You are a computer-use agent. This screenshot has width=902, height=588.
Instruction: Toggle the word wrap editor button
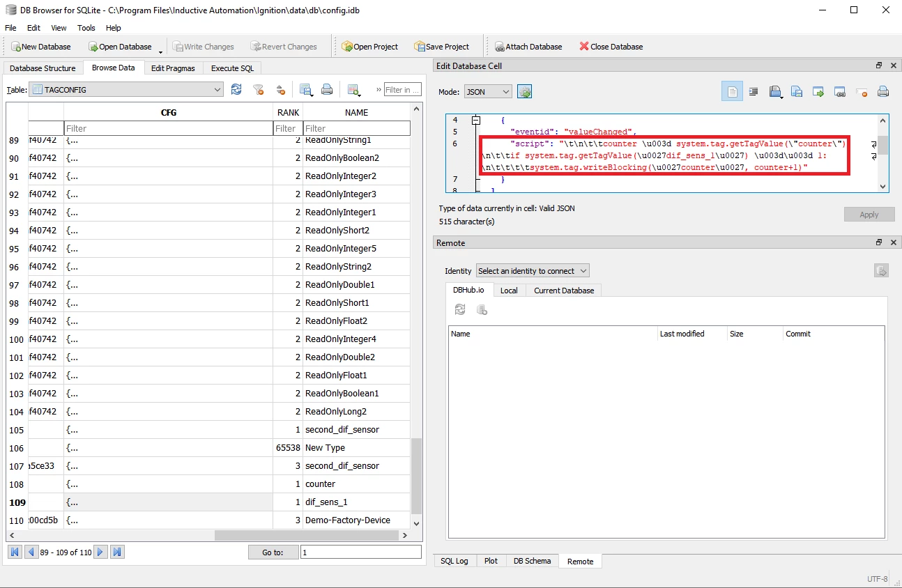point(732,91)
